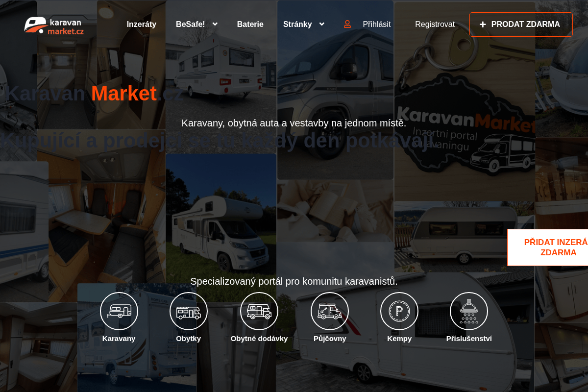Select the Obytné dodávky van icon
This screenshot has height=392, width=588.
pyautogui.click(x=259, y=311)
